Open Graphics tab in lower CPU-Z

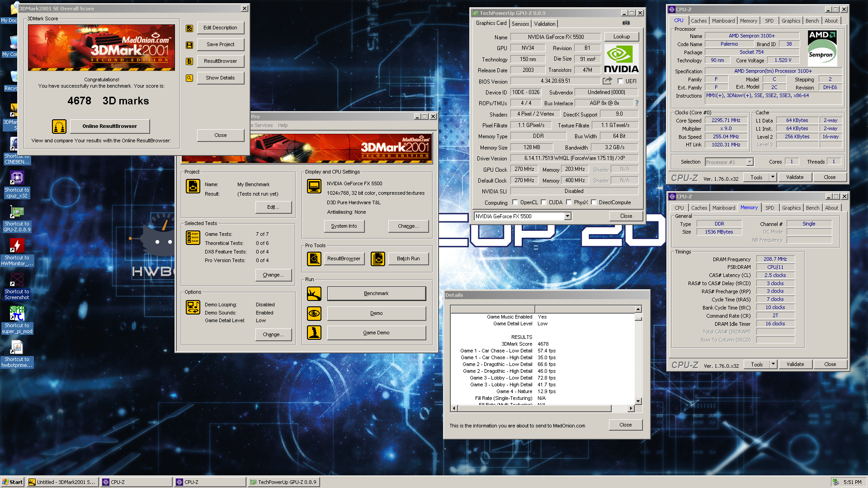791,208
